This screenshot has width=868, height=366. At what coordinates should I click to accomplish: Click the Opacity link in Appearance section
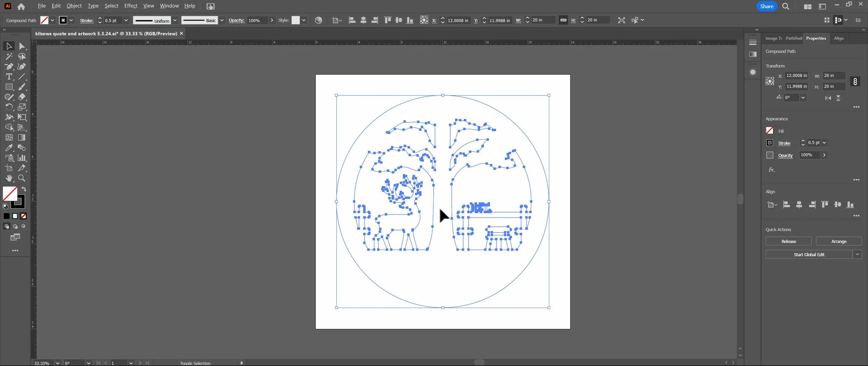[785, 155]
